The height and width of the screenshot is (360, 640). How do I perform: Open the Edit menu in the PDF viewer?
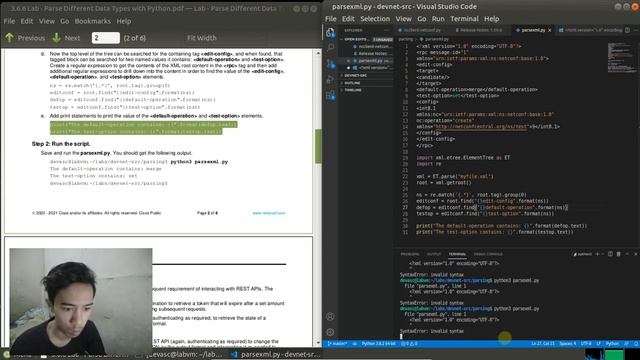[x=27, y=21]
